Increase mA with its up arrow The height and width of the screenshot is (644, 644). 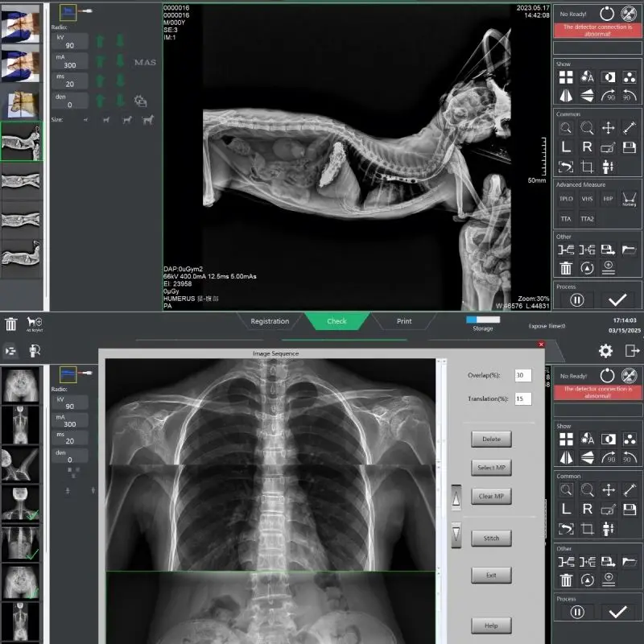[x=100, y=61]
